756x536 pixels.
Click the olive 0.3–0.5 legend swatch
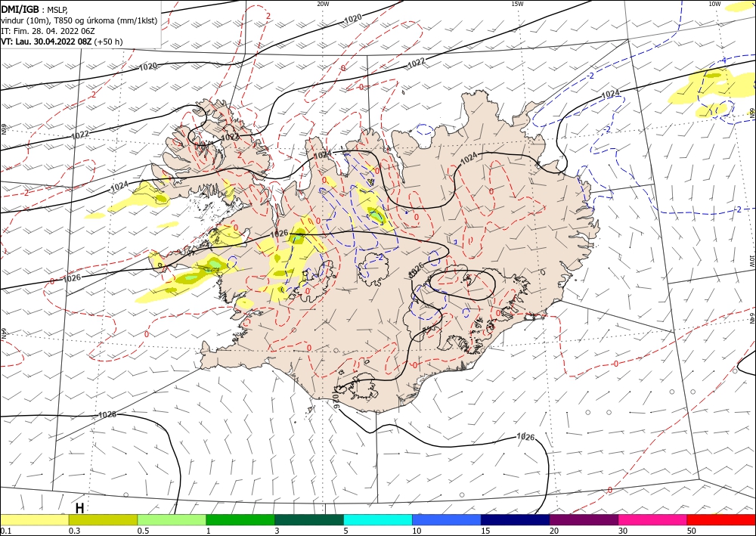pos(103,519)
